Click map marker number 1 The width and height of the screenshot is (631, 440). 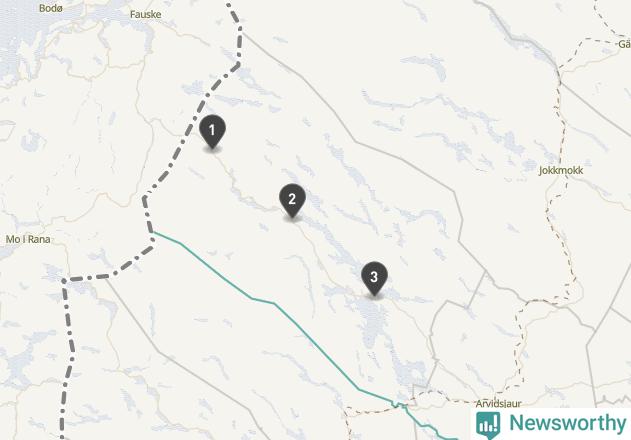tap(212, 131)
